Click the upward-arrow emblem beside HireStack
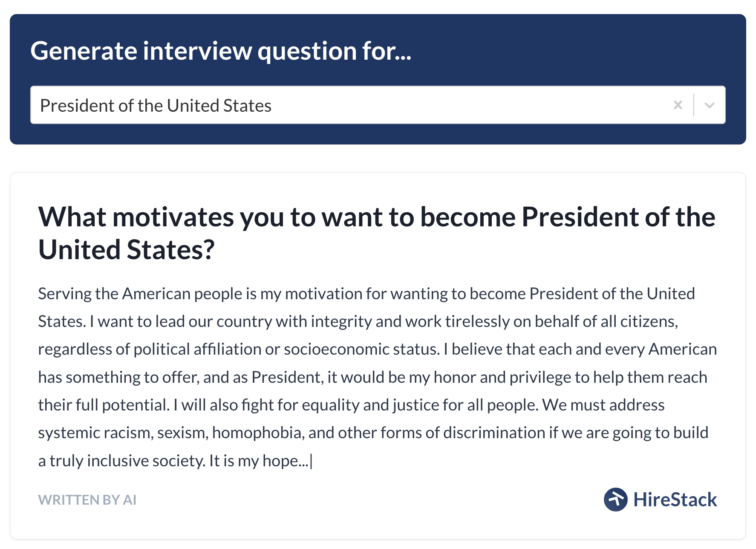This screenshot has height=549, width=756. [x=617, y=499]
